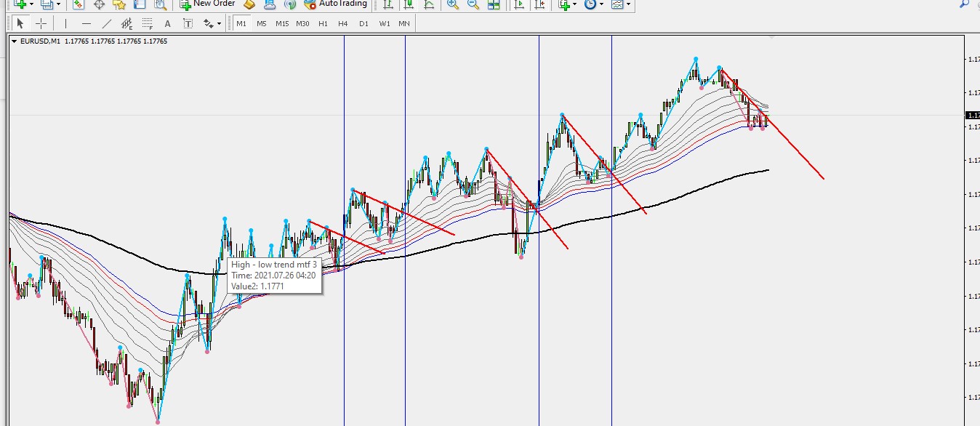This screenshot has width=980, height=426.
Task: Zoom in on the chart
Action: pyautogui.click(x=453, y=4)
